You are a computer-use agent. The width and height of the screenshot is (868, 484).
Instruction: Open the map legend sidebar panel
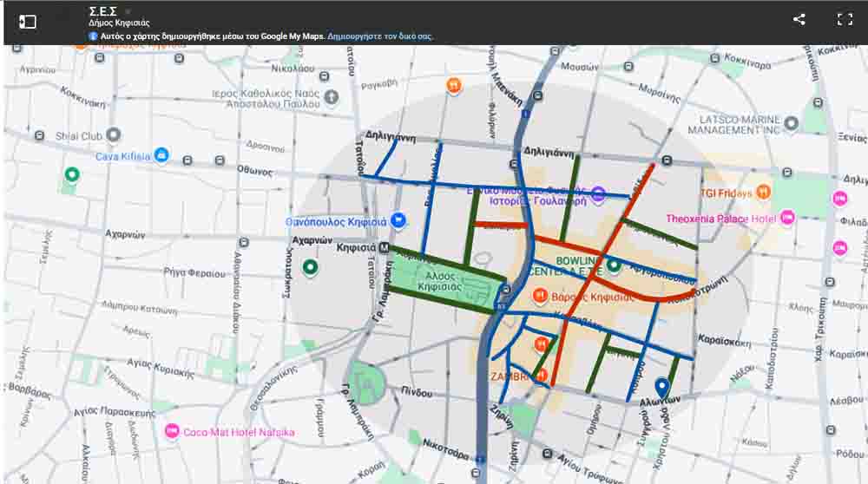(28, 21)
